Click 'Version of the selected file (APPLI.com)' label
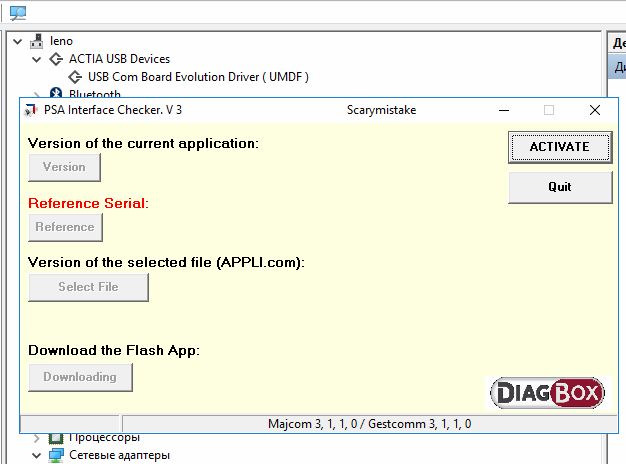The image size is (626, 464). coord(166,262)
